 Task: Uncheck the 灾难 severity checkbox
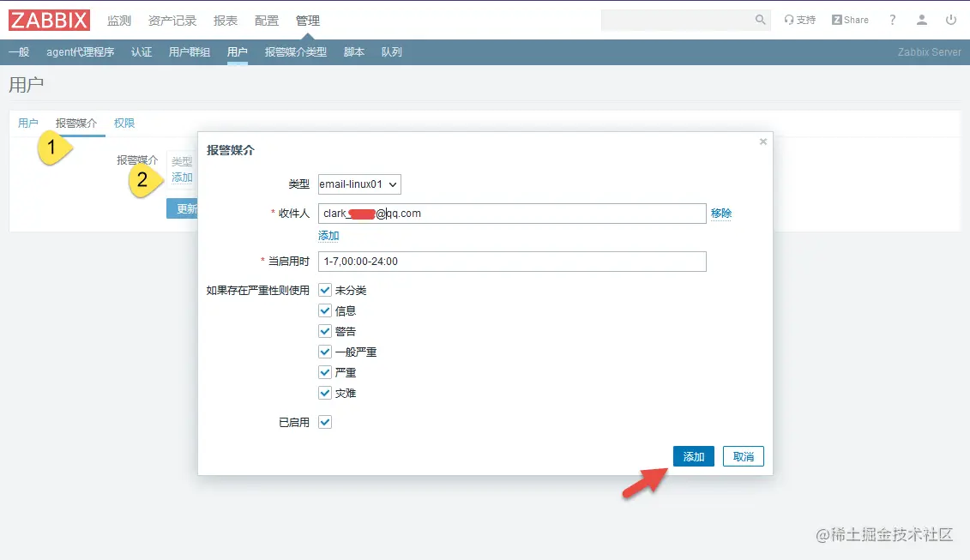(325, 392)
